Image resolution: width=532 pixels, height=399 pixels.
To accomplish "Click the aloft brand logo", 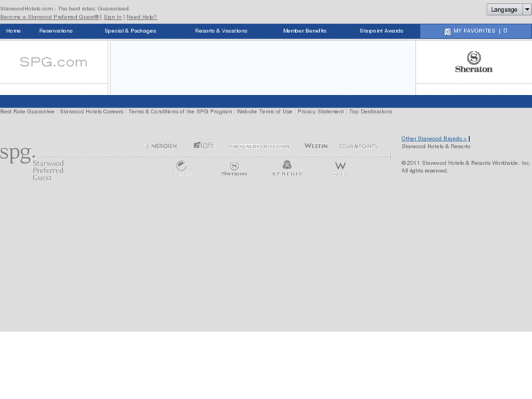I will tap(203, 146).
